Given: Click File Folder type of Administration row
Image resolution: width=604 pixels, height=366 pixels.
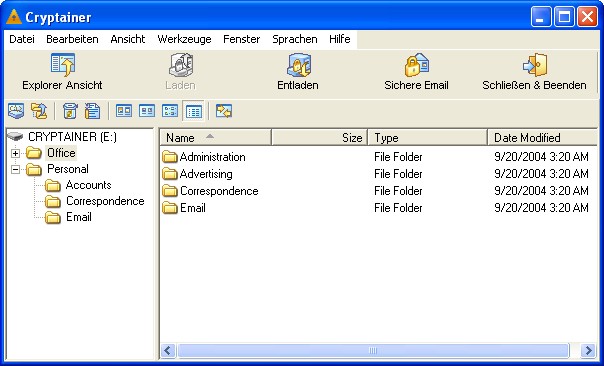Looking at the screenshot, I should (398, 157).
